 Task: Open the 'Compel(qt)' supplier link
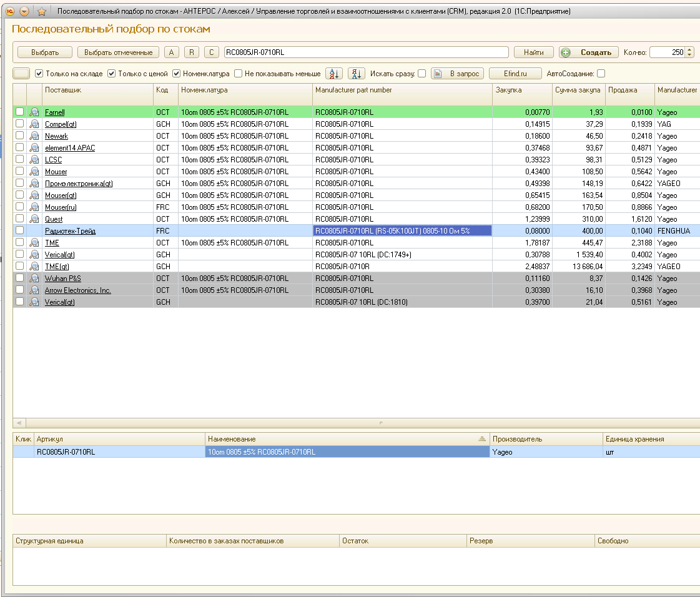[61, 124]
